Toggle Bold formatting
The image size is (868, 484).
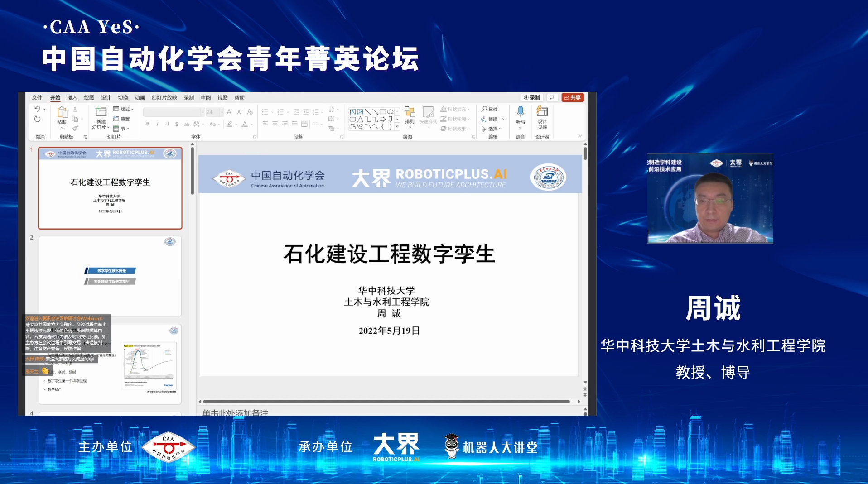click(148, 124)
